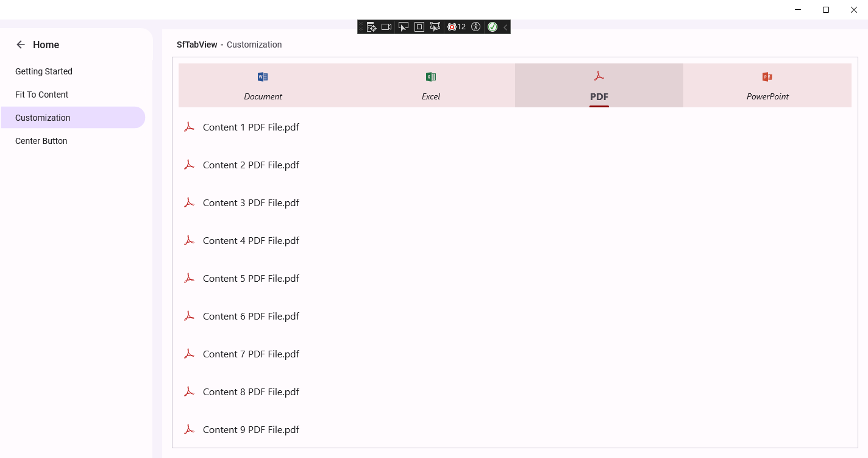Select Content 2 PDF File.pdf
Image resolution: width=868 pixels, height=458 pixels.
pyautogui.click(x=251, y=165)
